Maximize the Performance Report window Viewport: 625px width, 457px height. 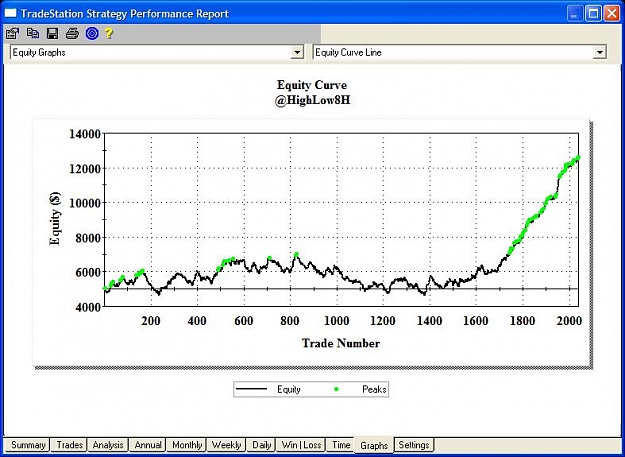coord(593,13)
